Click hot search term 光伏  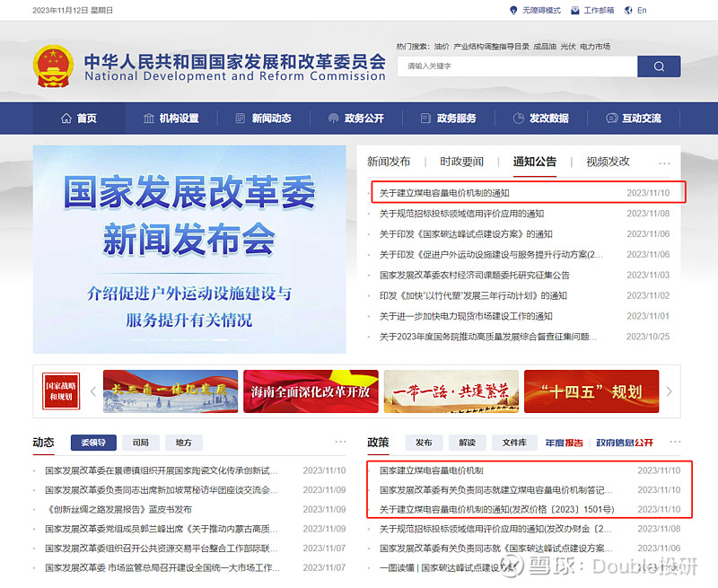tap(568, 47)
